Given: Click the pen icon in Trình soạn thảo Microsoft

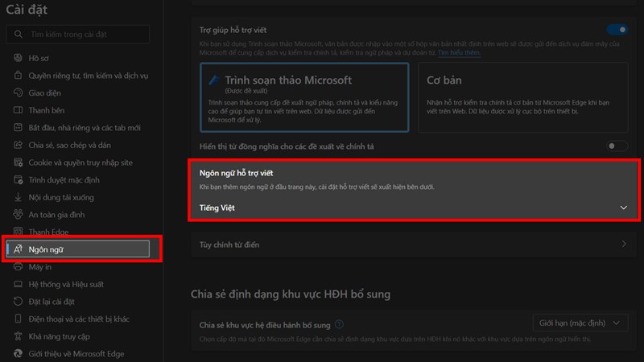Looking at the screenshot, I should point(213,80).
